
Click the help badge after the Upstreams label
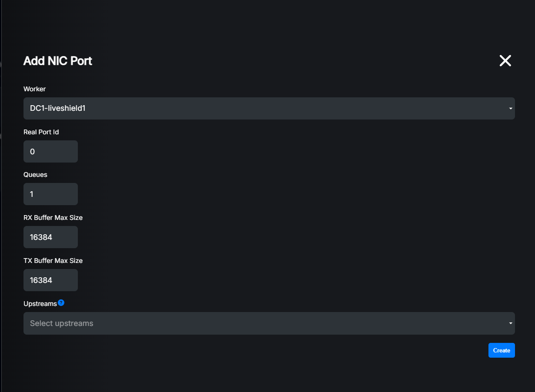tap(61, 303)
